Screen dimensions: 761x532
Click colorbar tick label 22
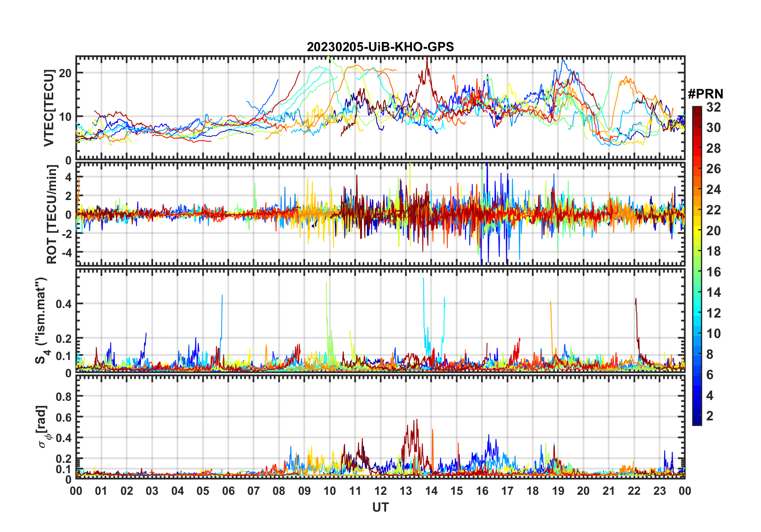(713, 210)
